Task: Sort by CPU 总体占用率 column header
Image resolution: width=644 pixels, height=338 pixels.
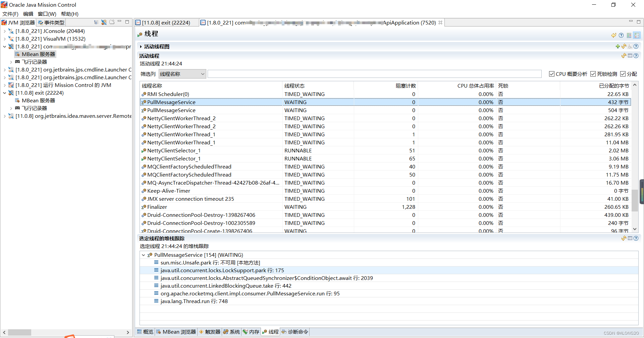Action: (x=457, y=86)
